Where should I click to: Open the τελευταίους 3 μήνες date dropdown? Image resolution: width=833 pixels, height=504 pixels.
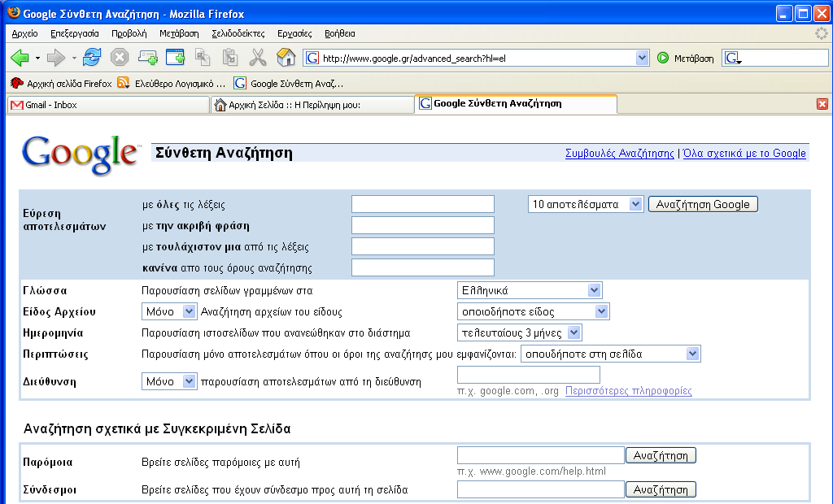point(519,333)
